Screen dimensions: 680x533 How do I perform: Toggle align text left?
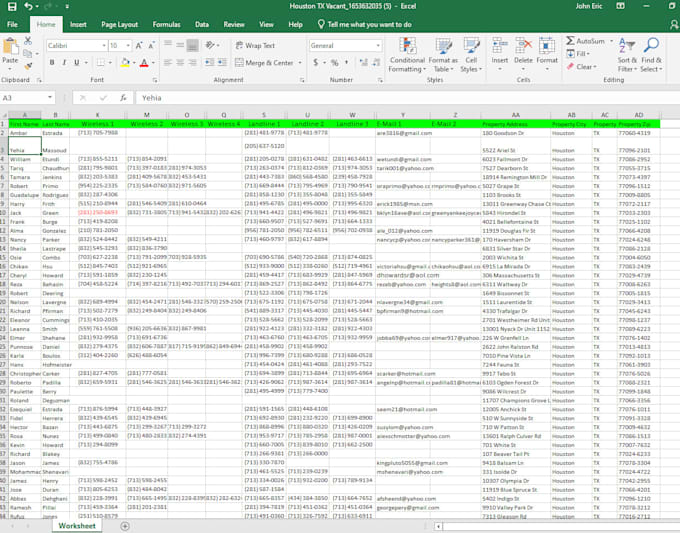coord(168,62)
